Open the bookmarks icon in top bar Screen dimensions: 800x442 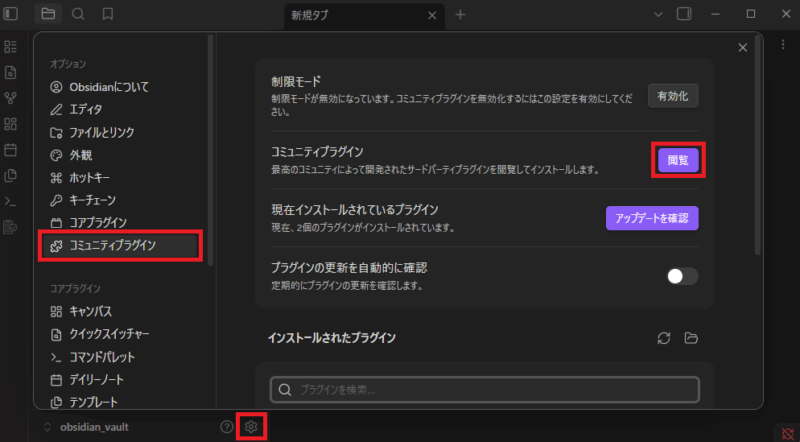pos(108,14)
